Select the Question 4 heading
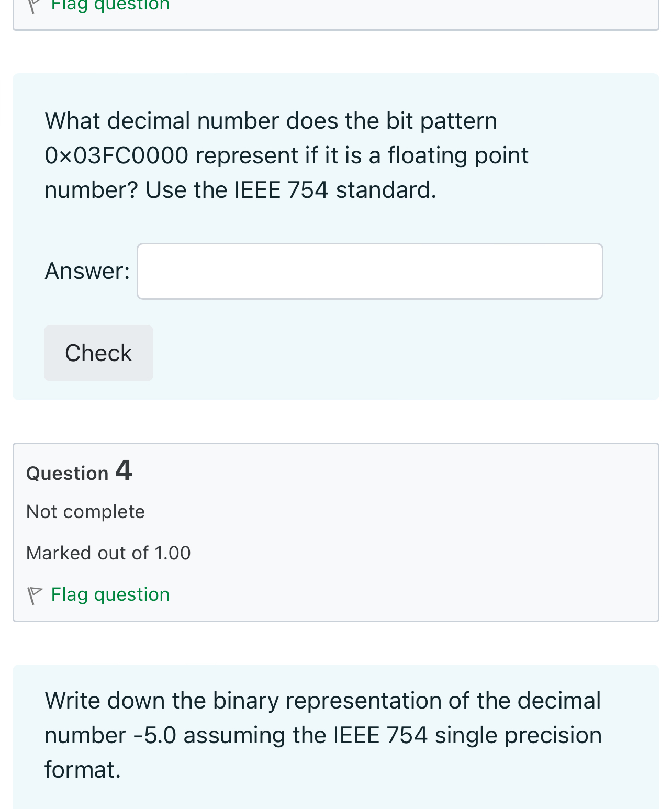This screenshot has width=672, height=809. coord(79,471)
